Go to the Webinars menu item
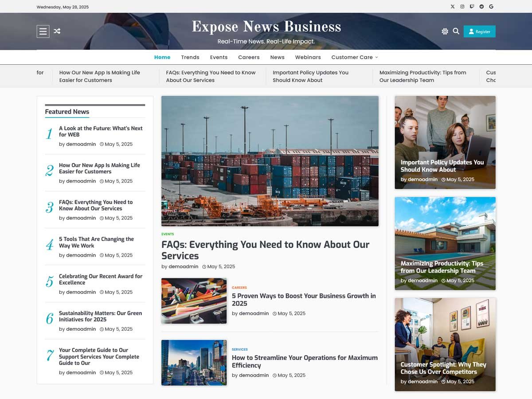Image resolution: width=532 pixels, height=399 pixels. point(308,57)
